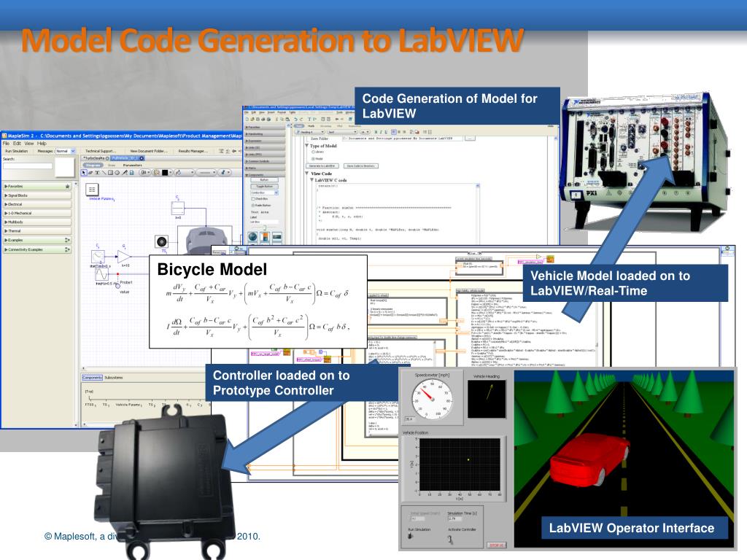This screenshot has width=747, height=560.
Task: Click the View Document Folder button
Action: click(x=148, y=151)
